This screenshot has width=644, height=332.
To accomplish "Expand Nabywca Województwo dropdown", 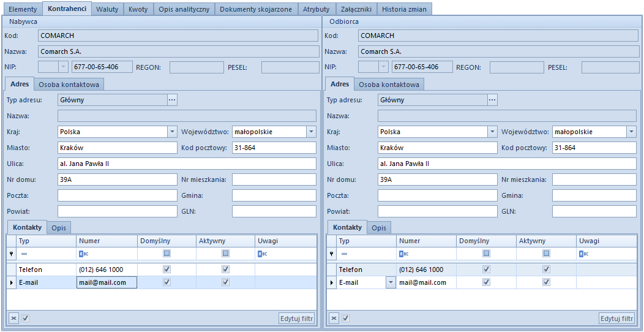I will [x=312, y=132].
